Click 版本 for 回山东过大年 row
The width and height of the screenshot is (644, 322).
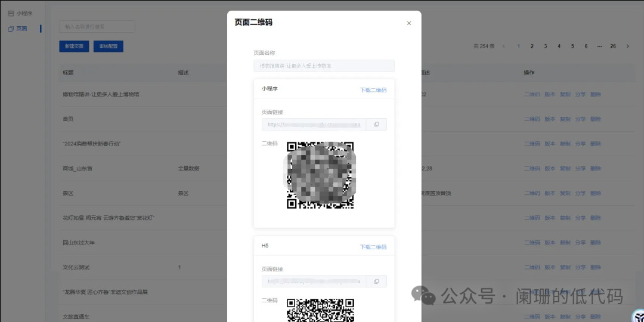pyautogui.click(x=550, y=243)
